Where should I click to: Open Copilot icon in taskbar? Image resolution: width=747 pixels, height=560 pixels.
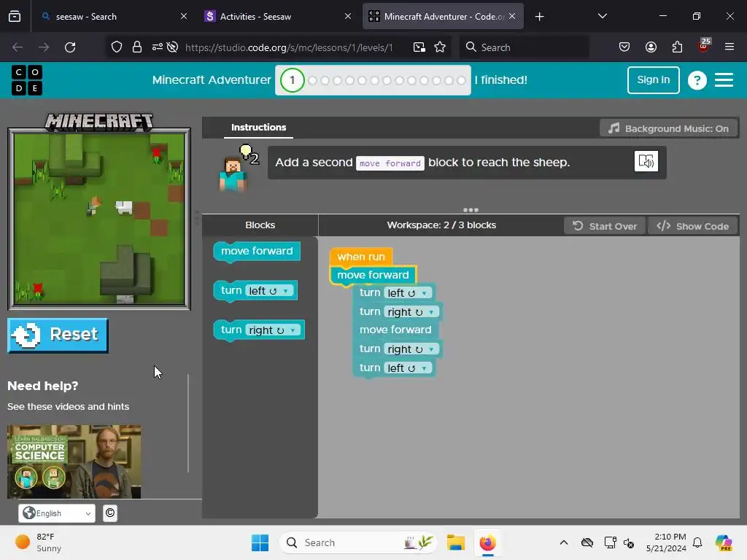724,542
